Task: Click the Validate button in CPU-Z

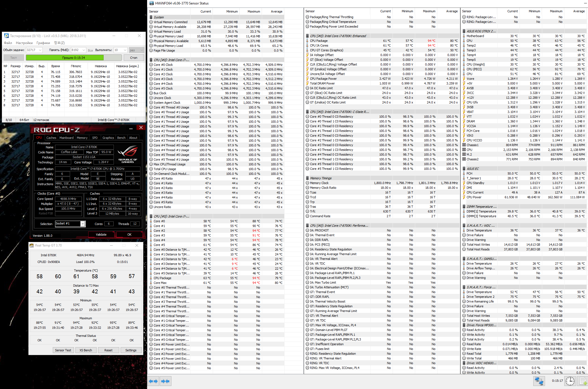Action: pyautogui.click(x=101, y=235)
